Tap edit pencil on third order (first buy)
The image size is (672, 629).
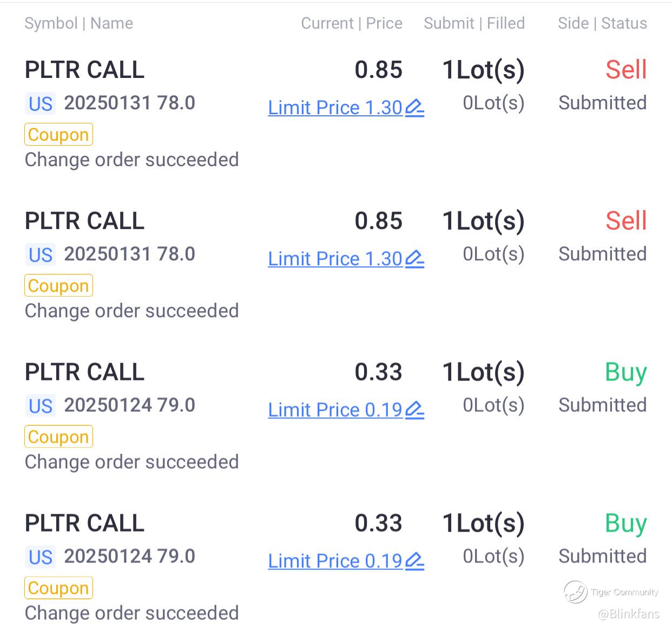point(414,410)
